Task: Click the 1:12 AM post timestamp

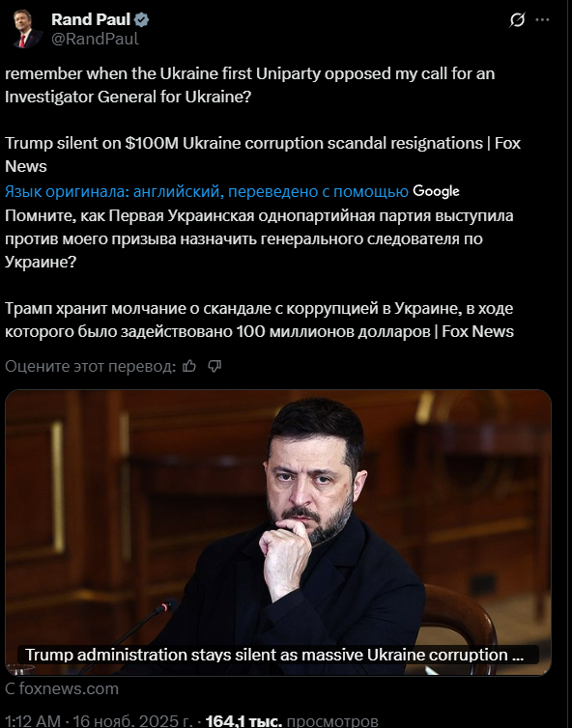Action: [x=33, y=721]
